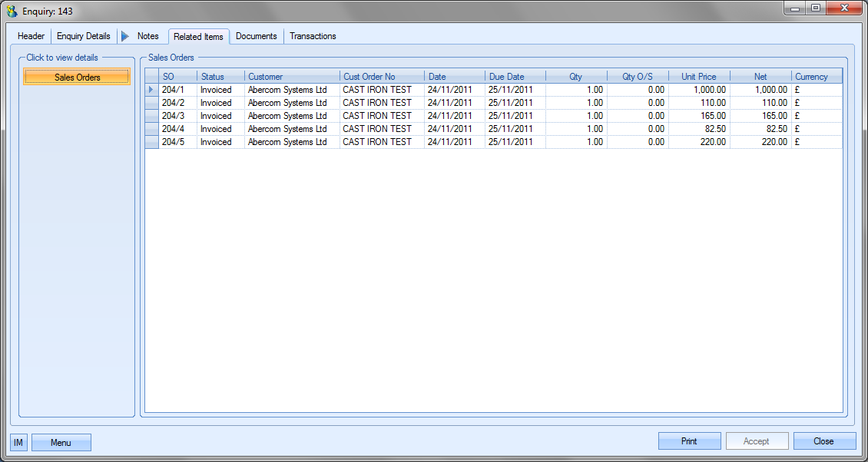The image size is (868, 462).
Task: Select row header for SO 204/2
Action: [151, 103]
